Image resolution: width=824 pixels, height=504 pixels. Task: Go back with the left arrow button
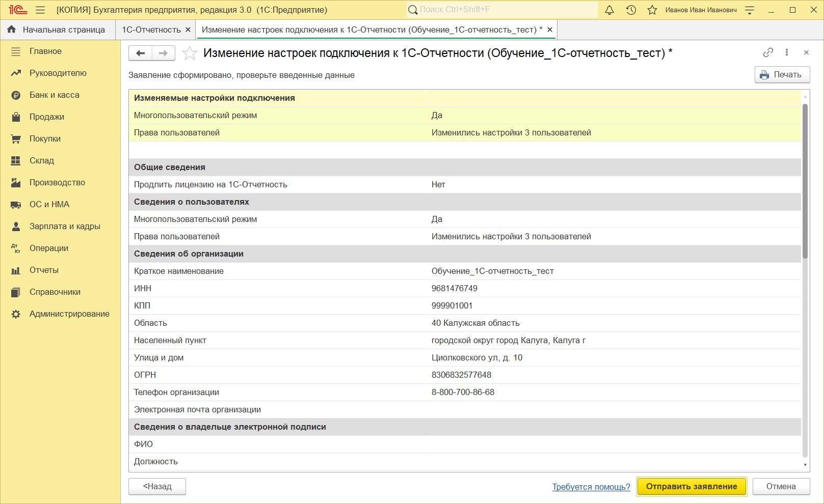pyautogui.click(x=141, y=53)
